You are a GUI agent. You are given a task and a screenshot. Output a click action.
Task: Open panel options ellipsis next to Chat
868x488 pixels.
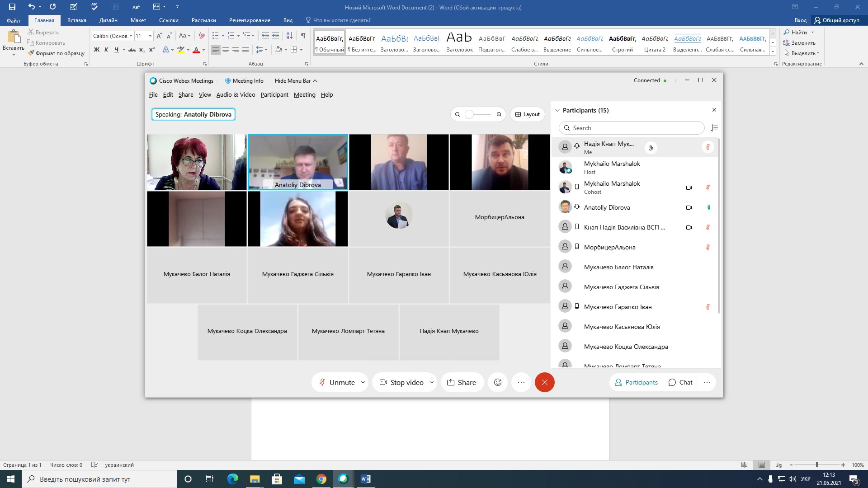point(707,382)
